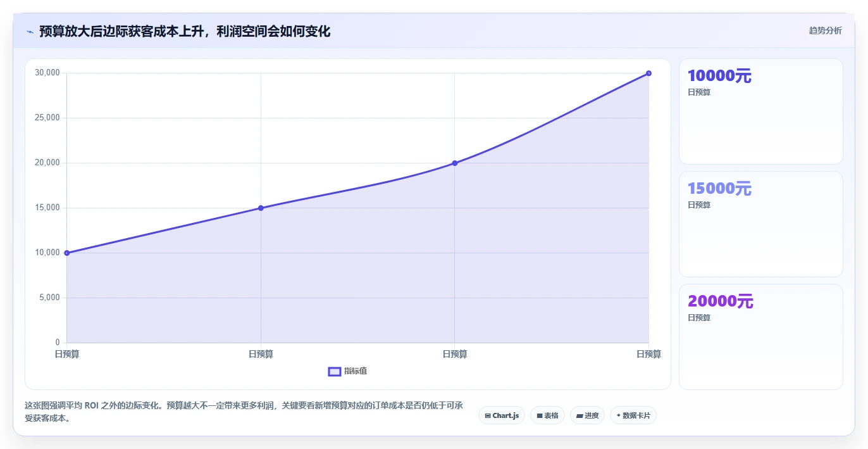Image resolution: width=868 pixels, height=449 pixels.
Task: Click the 10,000 y-axis label
Action: coord(47,253)
